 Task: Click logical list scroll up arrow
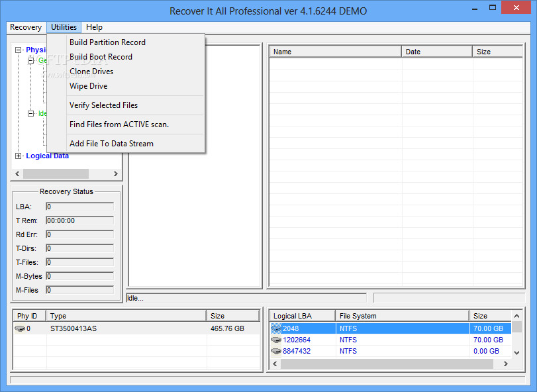[516, 316]
